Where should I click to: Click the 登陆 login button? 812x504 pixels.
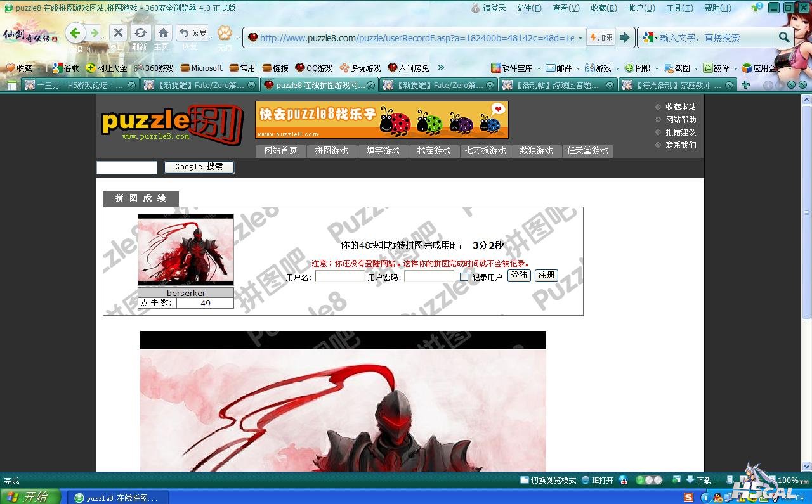[x=518, y=275]
